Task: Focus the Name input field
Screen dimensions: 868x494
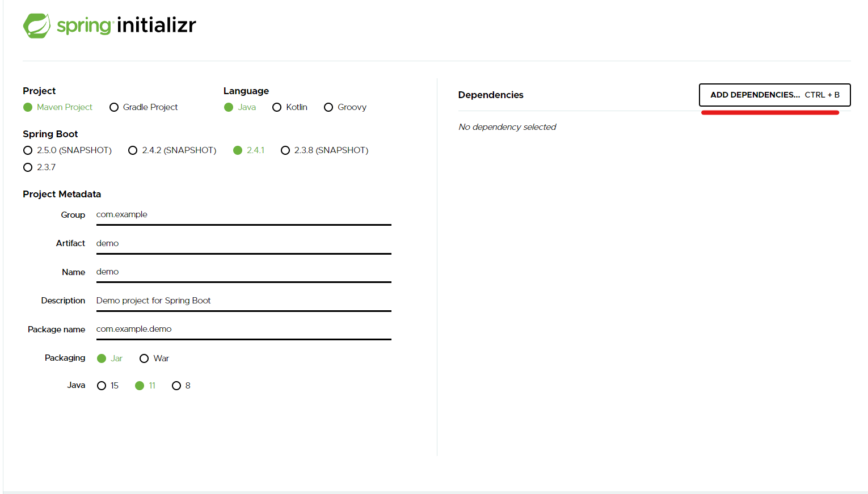Action: click(244, 272)
